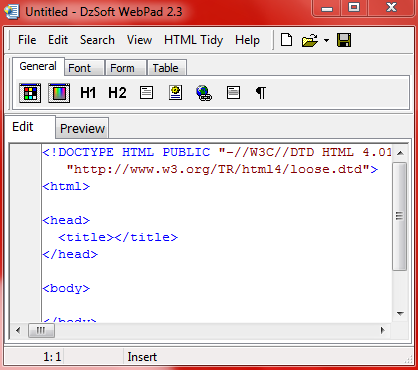Click the document icon before the paragraph mark
Image resolution: width=418 pixels, height=370 pixels.
[x=233, y=92]
